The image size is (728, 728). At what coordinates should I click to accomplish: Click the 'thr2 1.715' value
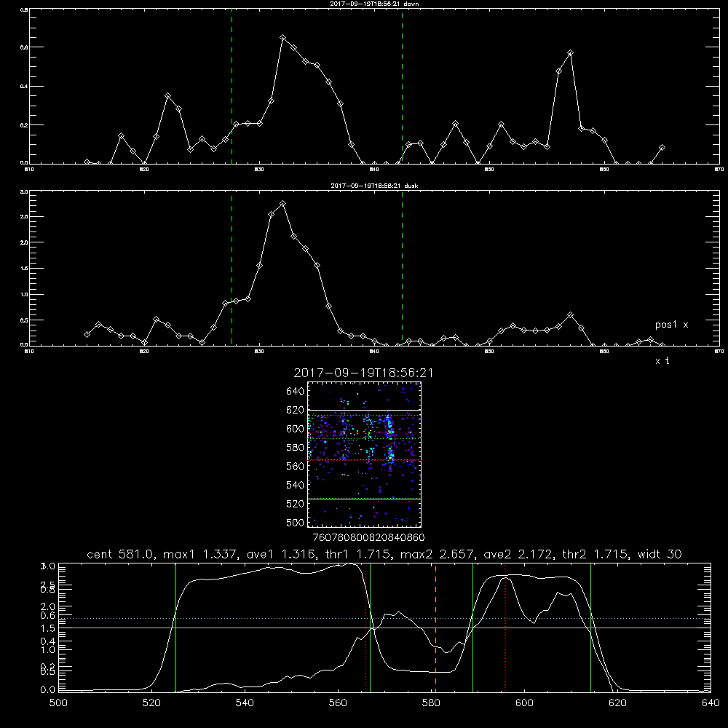tap(594, 554)
